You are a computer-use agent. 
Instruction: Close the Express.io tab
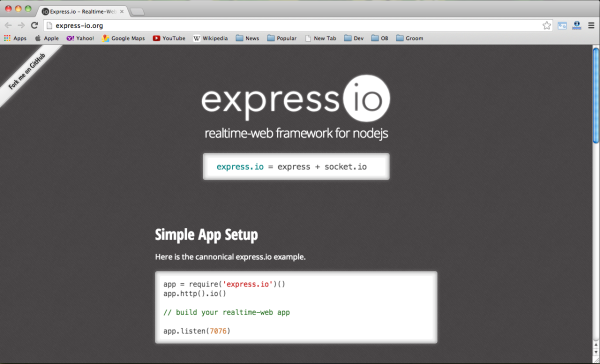click(x=122, y=11)
